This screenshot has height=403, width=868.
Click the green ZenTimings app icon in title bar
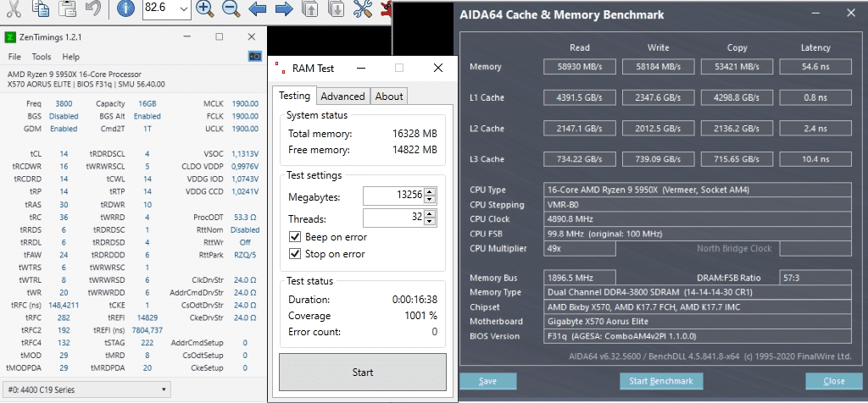click(x=10, y=37)
